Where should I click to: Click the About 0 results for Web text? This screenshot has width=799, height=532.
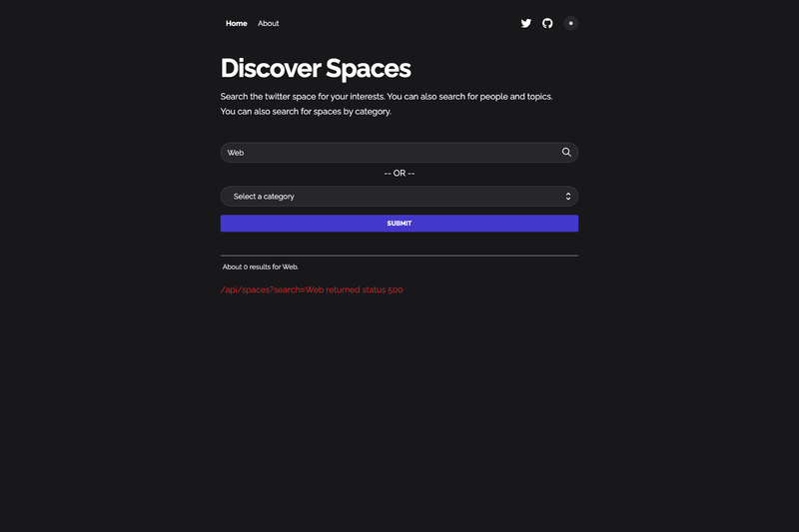[261, 266]
